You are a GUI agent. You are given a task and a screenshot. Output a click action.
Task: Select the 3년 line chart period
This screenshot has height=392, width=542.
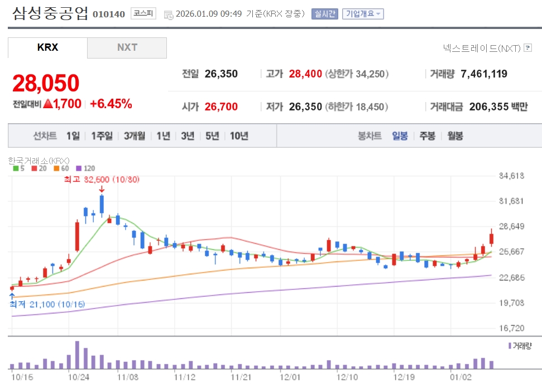pos(188,135)
